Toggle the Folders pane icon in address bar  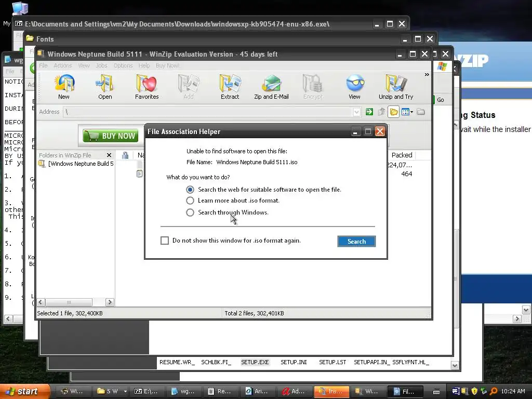(394, 112)
